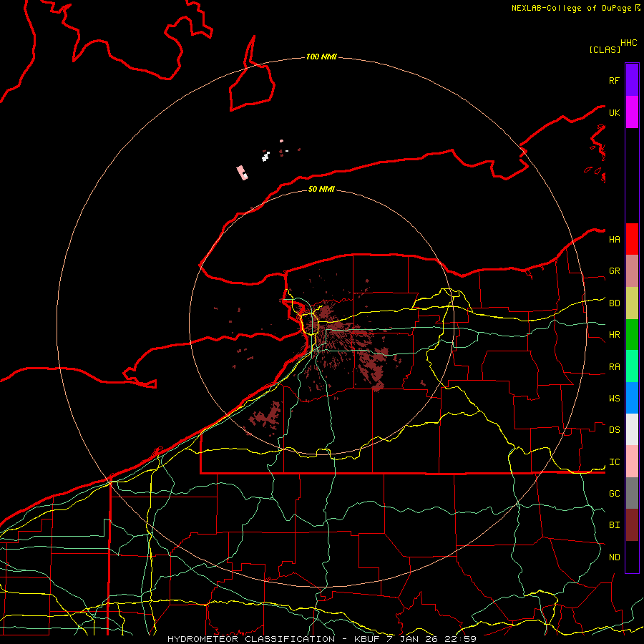Click the WS legend label
This screenshot has width=644, height=644.
coord(614,398)
